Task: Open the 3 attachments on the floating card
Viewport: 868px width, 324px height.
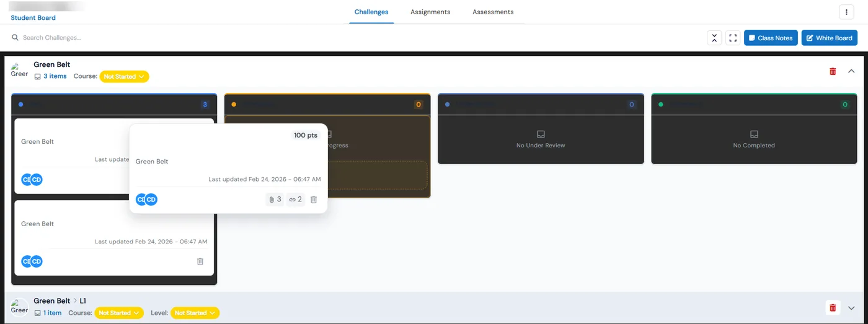Action: coord(275,199)
